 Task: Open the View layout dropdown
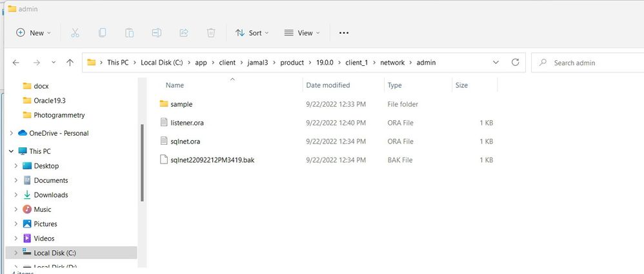click(302, 33)
